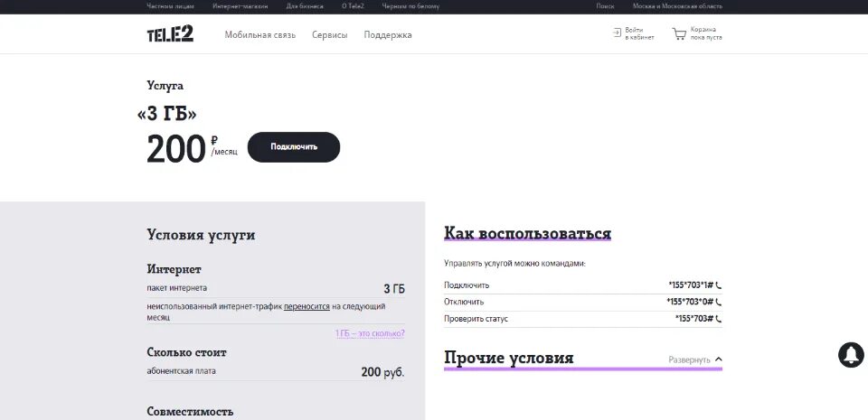The image size is (868, 420).
Task: Click the абонентская плата label
Action: click(182, 371)
